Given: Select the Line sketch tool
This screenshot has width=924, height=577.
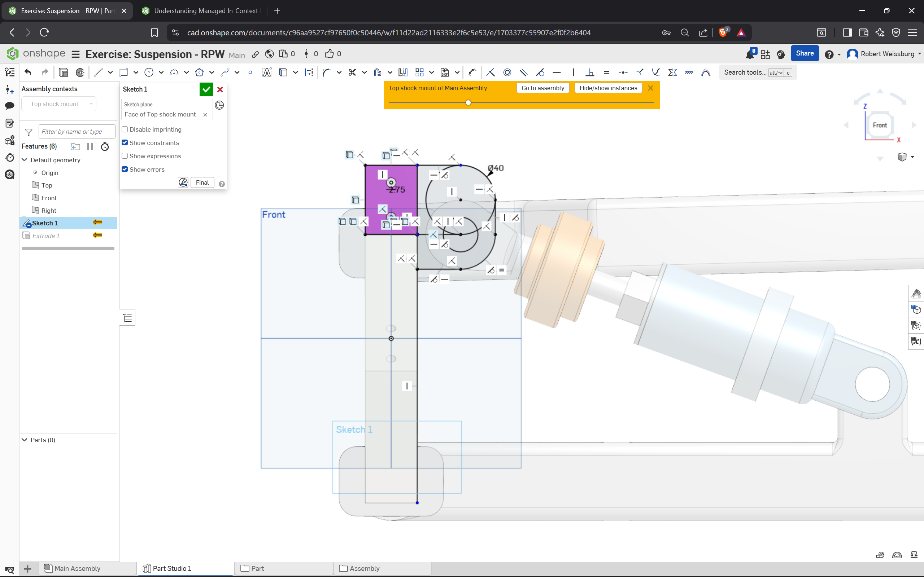Looking at the screenshot, I should 98,72.
